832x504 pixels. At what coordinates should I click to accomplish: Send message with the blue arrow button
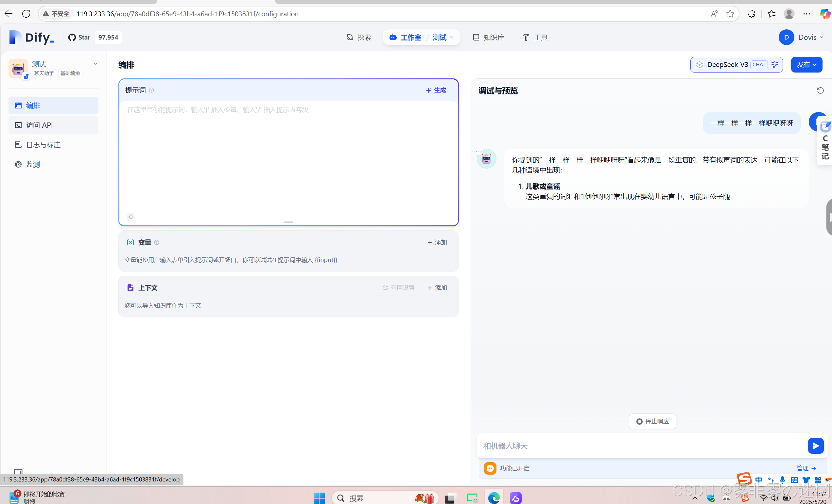(x=815, y=446)
